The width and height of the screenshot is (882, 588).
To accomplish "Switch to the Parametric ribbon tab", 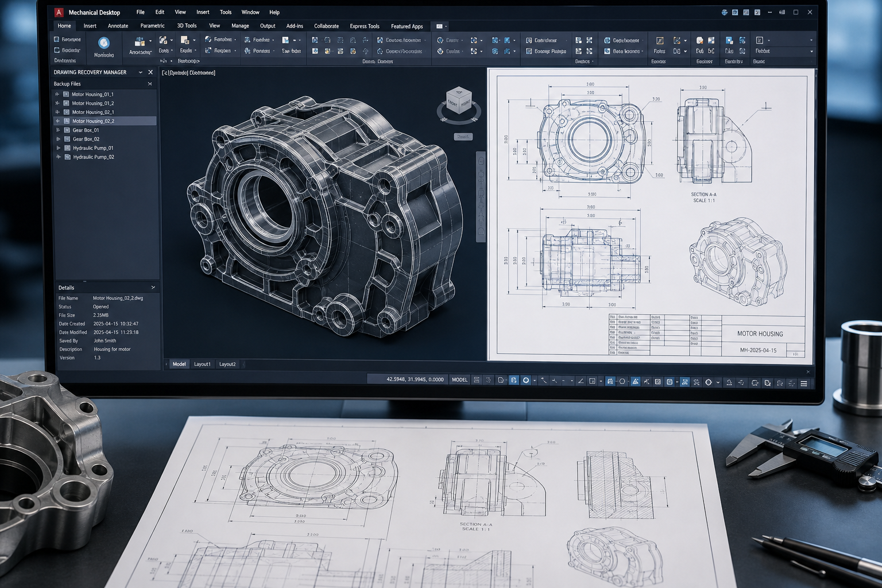I will point(152,26).
